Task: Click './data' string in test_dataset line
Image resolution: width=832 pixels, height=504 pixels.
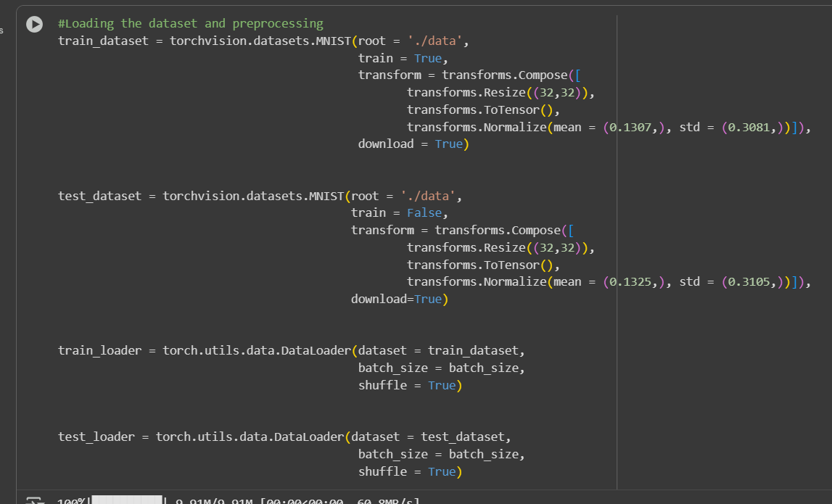Action: [x=428, y=197]
